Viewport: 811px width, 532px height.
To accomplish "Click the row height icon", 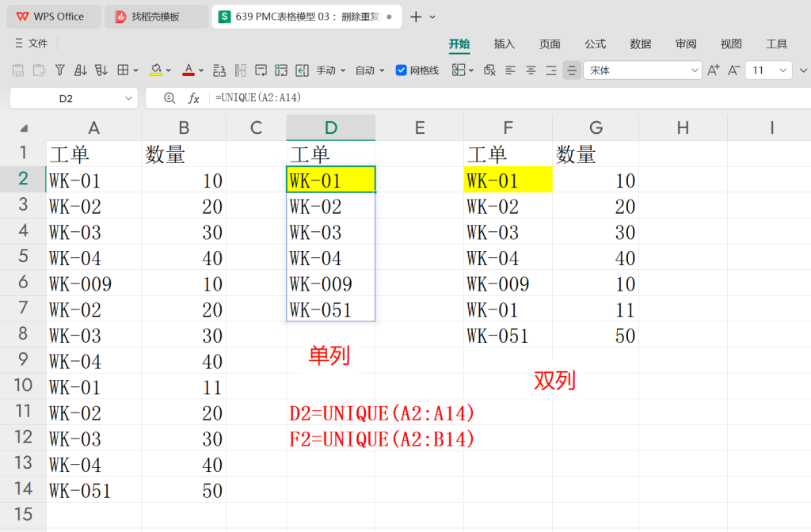I will click(219, 70).
